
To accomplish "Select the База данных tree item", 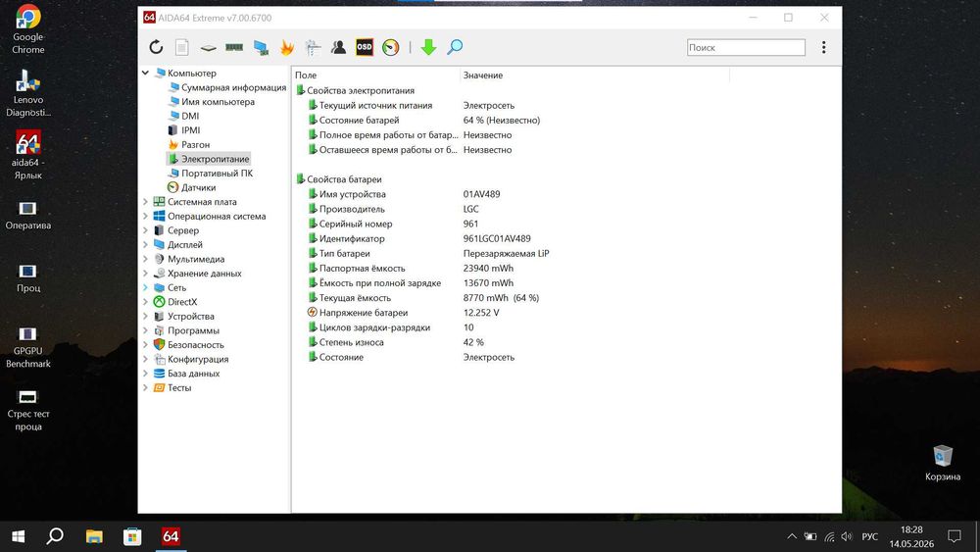I will point(193,374).
